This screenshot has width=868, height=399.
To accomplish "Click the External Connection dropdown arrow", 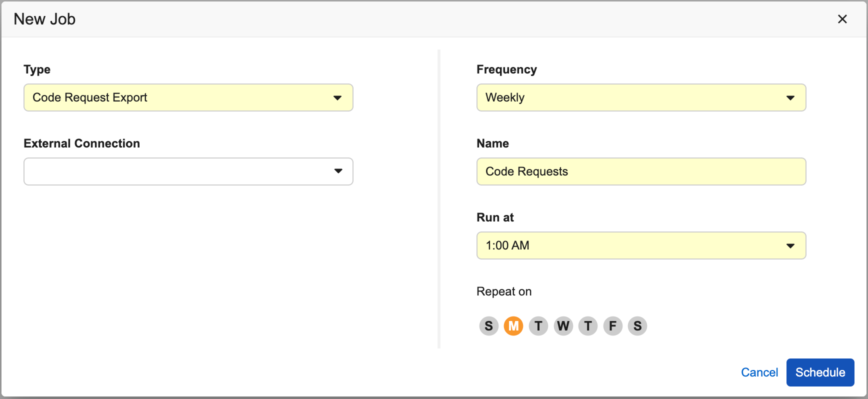I will coord(338,171).
